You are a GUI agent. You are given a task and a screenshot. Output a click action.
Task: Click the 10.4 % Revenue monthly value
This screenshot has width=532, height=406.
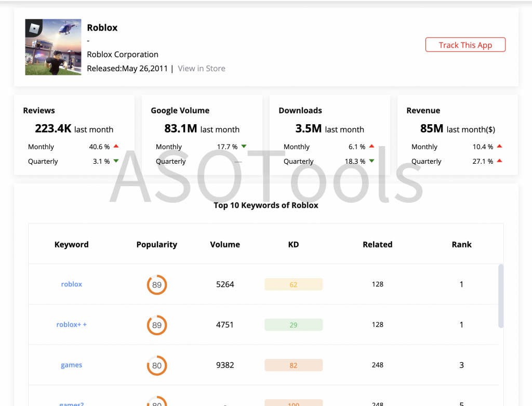point(483,147)
